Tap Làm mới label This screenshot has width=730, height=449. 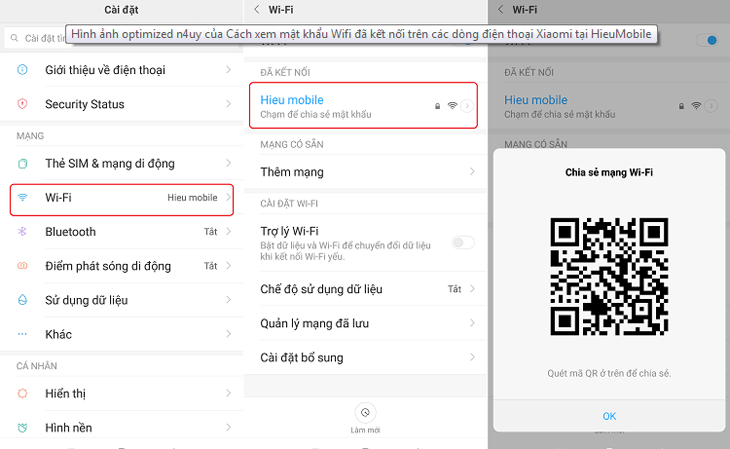(365, 430)
